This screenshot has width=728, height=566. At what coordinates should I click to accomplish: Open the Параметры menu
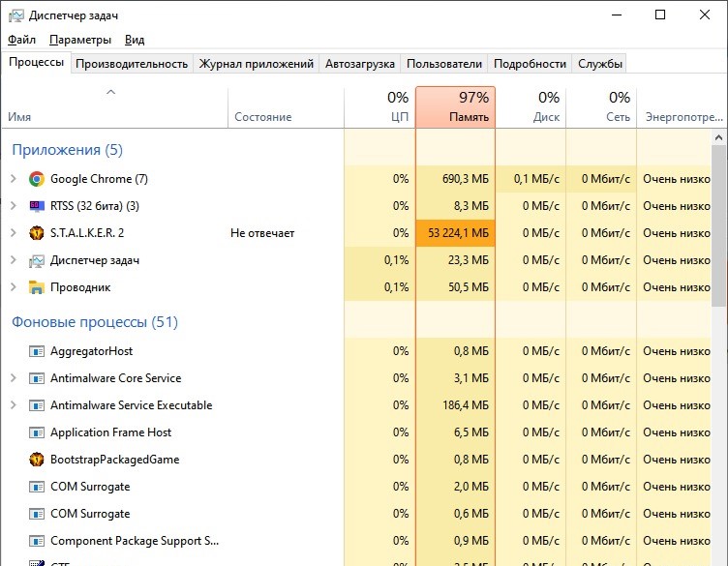(x=80, y=40)
